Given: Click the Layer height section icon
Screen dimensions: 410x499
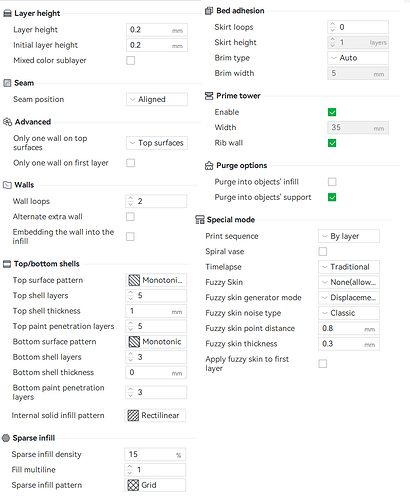Looking at the screenshot, I should [7, 13].
